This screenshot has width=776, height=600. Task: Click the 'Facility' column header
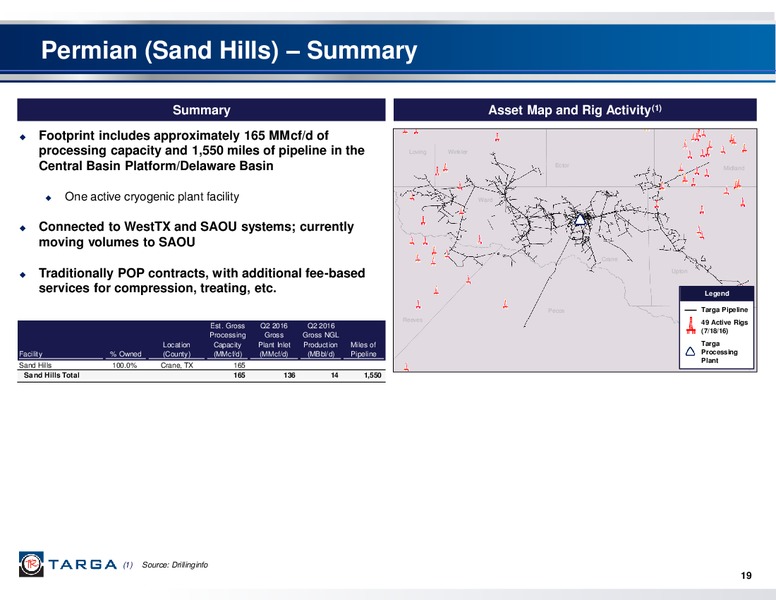[30, 354]
